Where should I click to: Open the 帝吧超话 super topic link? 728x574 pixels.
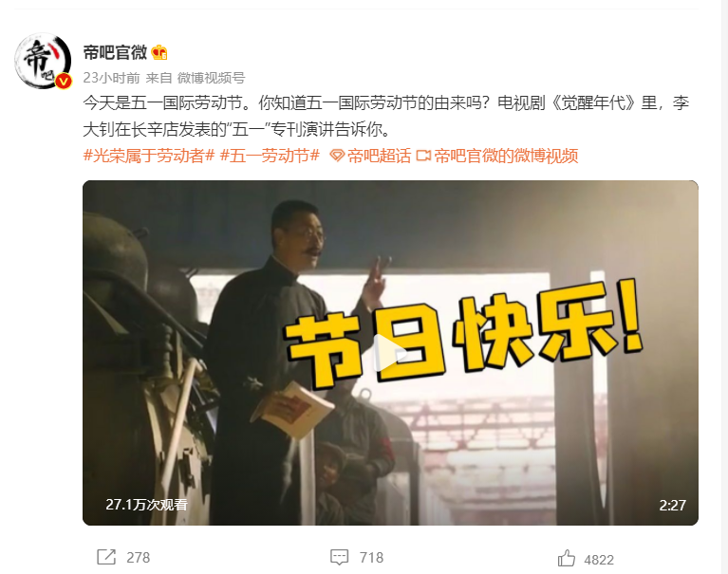[x=379, y=156]
